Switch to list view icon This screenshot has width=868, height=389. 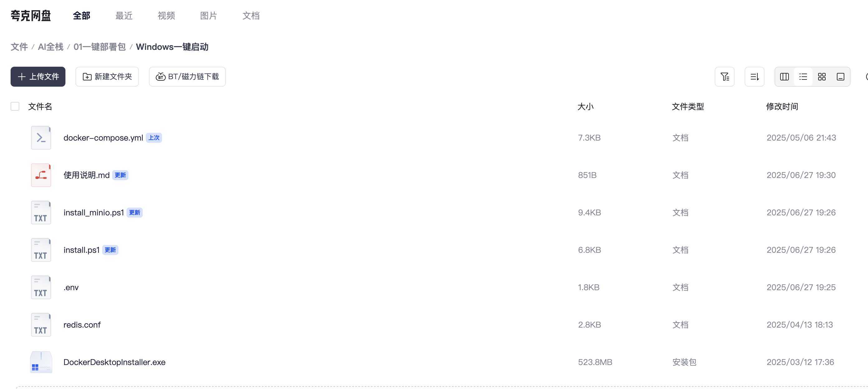coord(803,76)
